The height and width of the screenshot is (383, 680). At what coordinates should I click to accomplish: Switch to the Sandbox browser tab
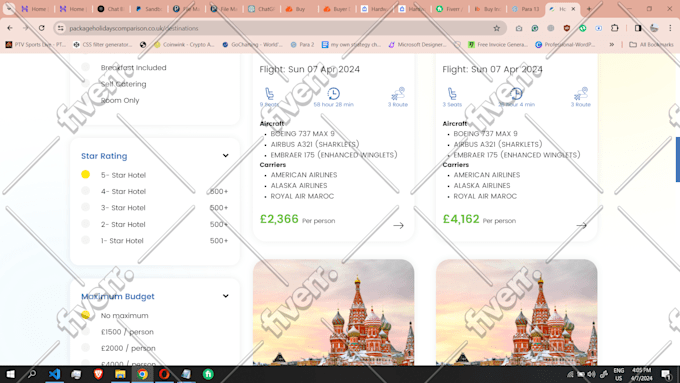(148, 9)
